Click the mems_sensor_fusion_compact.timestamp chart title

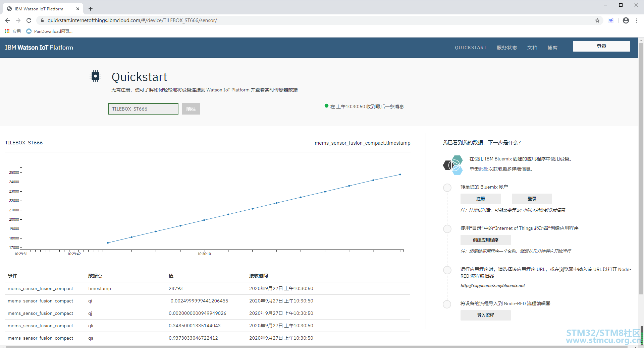pyautogui.click(x=363, y=143)
